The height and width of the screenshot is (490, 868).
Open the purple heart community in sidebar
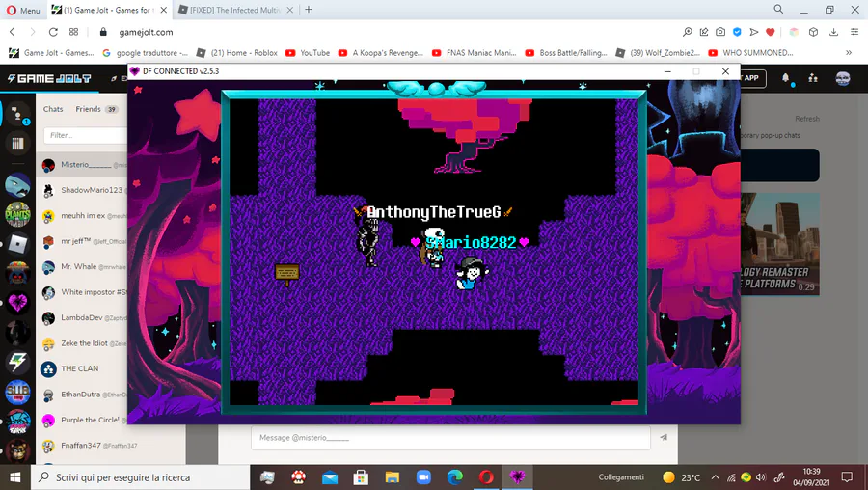click(17, 303)
